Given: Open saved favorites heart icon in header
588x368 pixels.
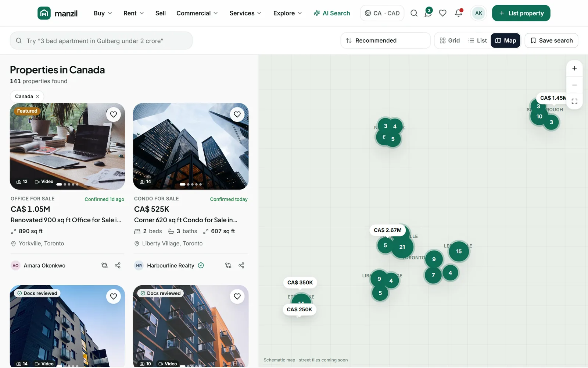Looking at the screenshot, I should (x=442, y=13).
